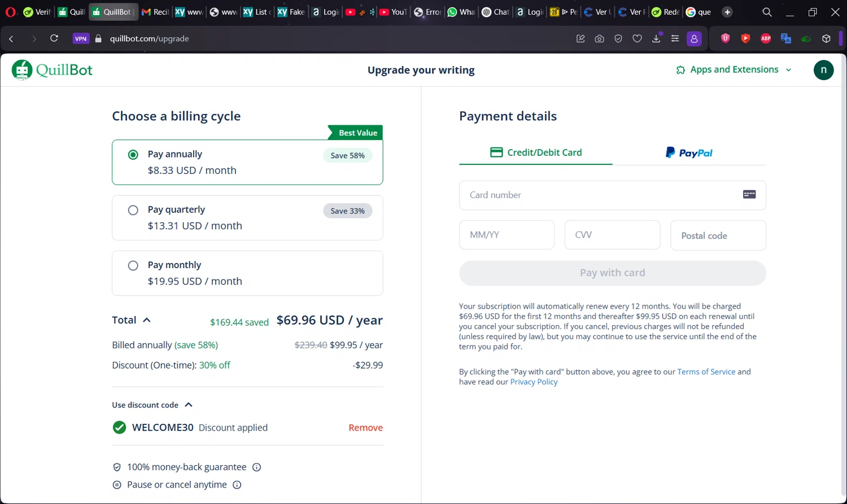Image resolution: width=847 pixels, height=504 pixels.
Task: Open the Google Translate extension icon
Action: tap(785, 38)
